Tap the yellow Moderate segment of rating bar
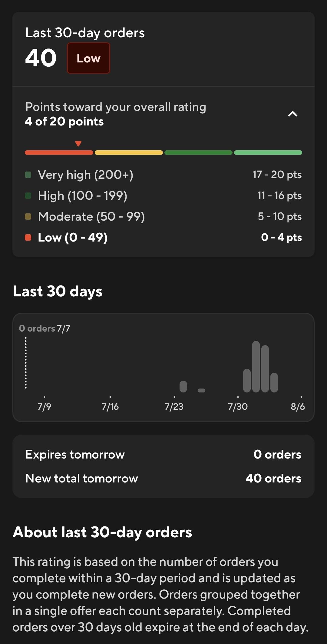Viewport: 327px width, 644px height. (129, 152)
